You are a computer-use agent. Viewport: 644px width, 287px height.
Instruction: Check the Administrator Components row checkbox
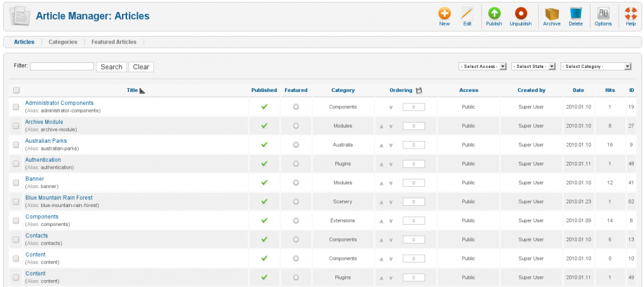[16, 107]
